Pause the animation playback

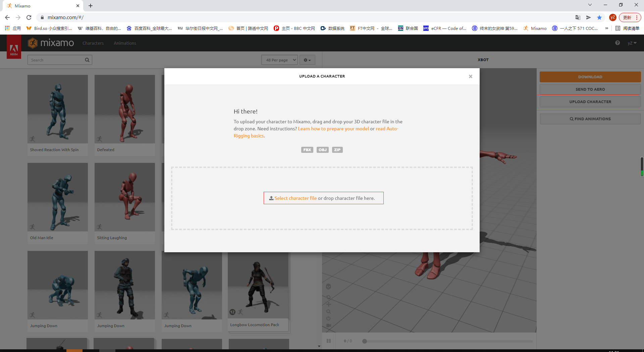coord(329,341)
